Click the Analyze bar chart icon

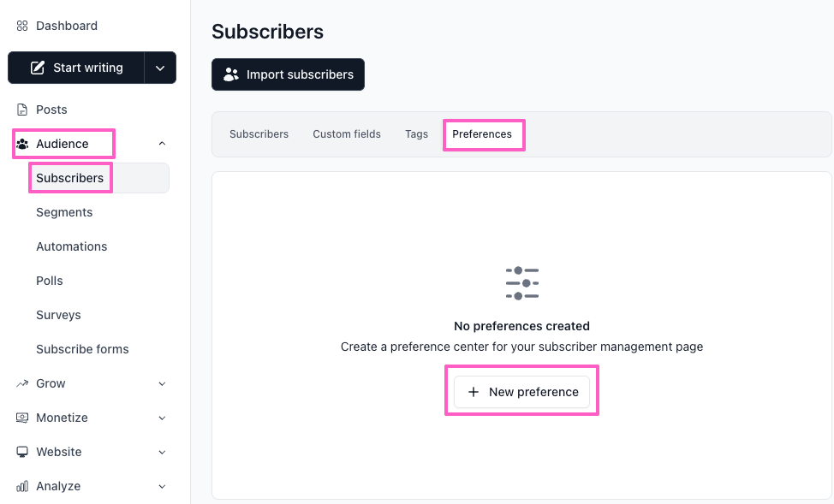point(22,486)
